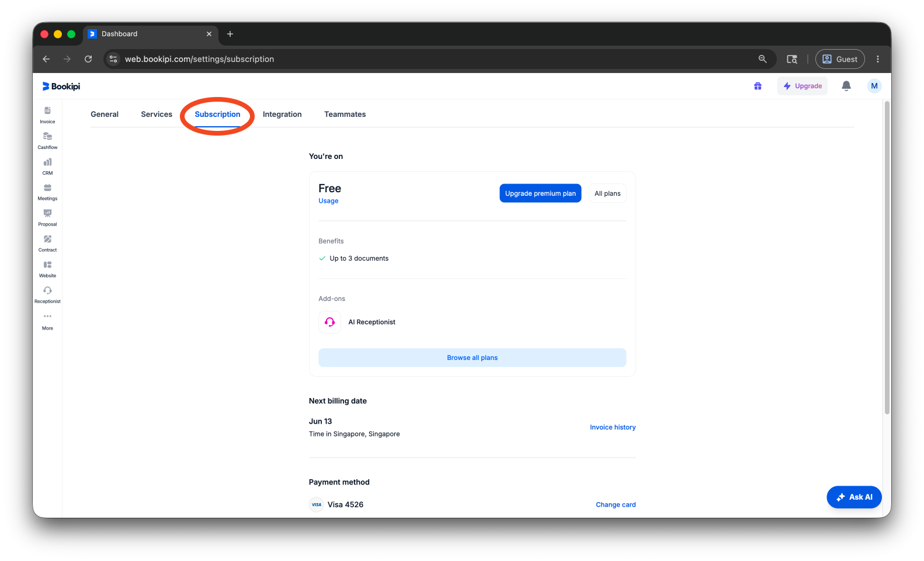
Task: Click 'Time in Singapore, Singapore' text
Action: tap(354, 434)
